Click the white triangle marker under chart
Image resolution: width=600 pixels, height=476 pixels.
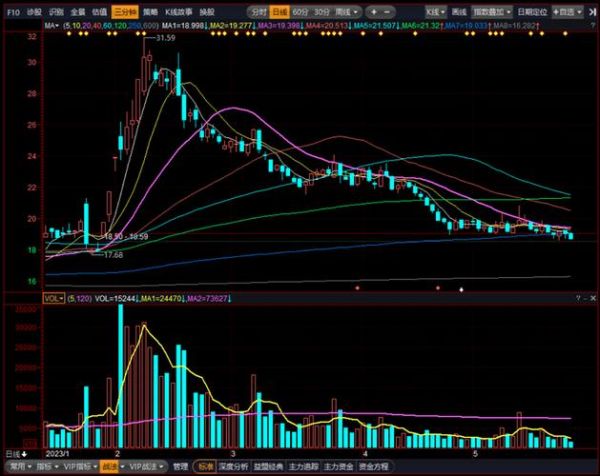pos(461,288)
